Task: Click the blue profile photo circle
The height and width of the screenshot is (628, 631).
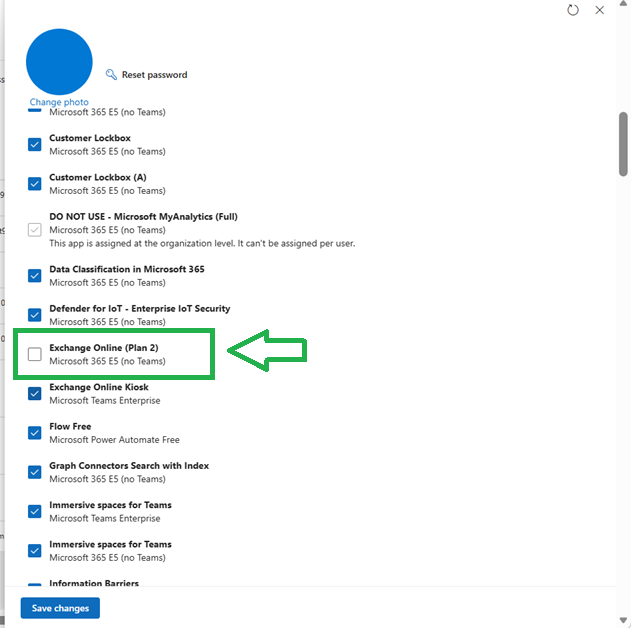Action: tap(59, 62)
